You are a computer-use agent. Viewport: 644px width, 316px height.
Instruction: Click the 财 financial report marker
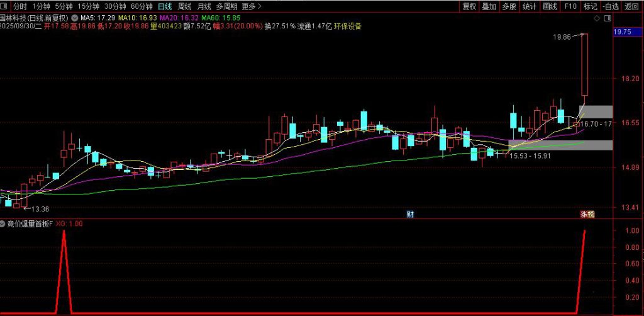click(x=409, y=214)
